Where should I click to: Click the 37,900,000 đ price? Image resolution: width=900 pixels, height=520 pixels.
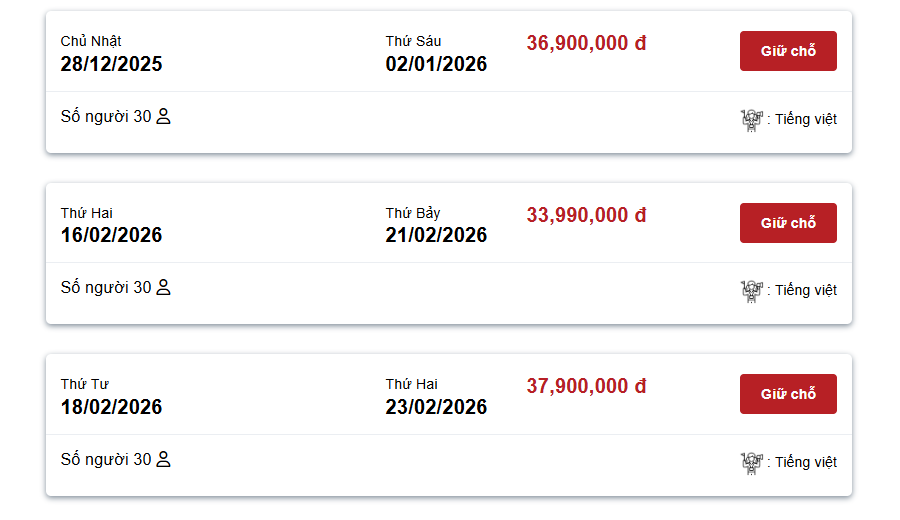coord(586,386)
